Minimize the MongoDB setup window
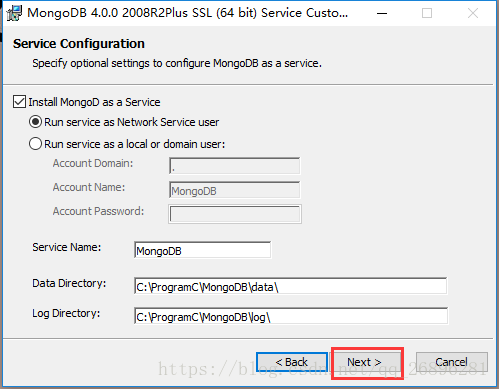 [x=382, y=13]
